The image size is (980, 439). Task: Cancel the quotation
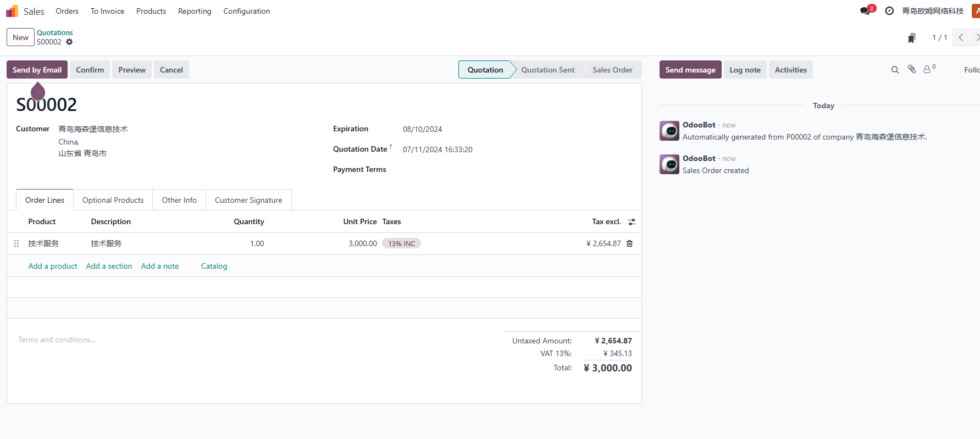click(x=171, y=70)
